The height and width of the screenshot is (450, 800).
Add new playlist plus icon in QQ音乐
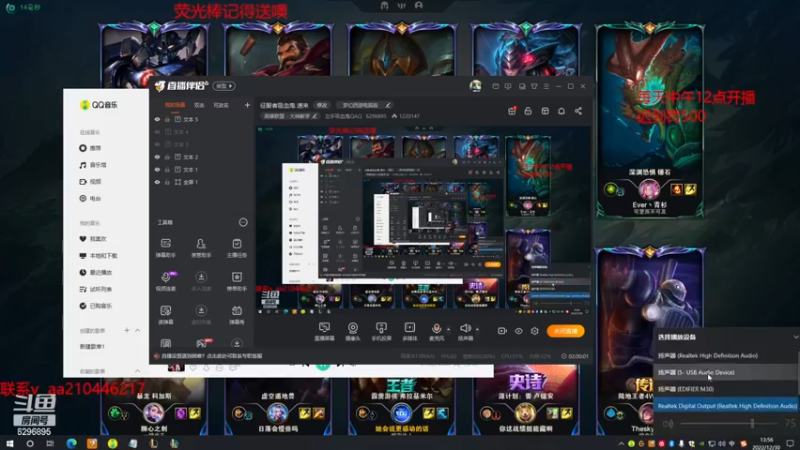(x=127, y=331)
